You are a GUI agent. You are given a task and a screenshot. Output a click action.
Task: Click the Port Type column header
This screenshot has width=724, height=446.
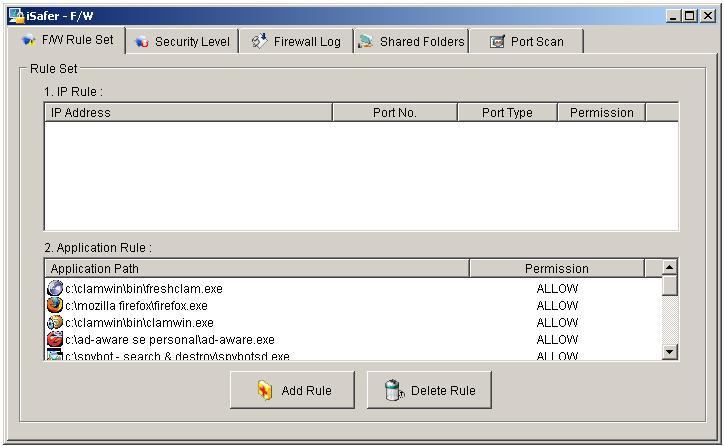coord(507,113)
